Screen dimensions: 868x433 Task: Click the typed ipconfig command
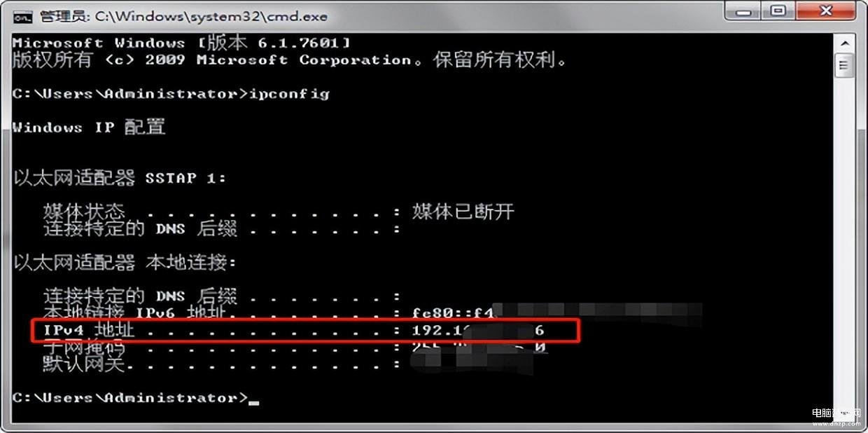289,94
